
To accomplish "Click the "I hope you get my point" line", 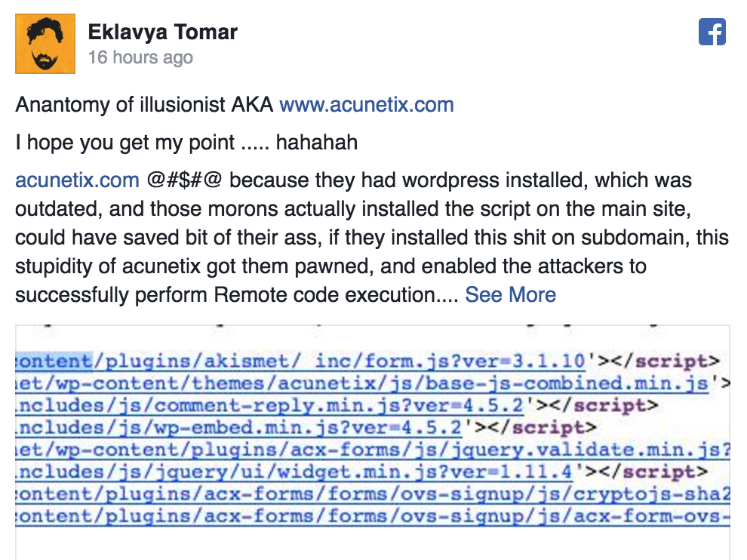I will (186, 142).
